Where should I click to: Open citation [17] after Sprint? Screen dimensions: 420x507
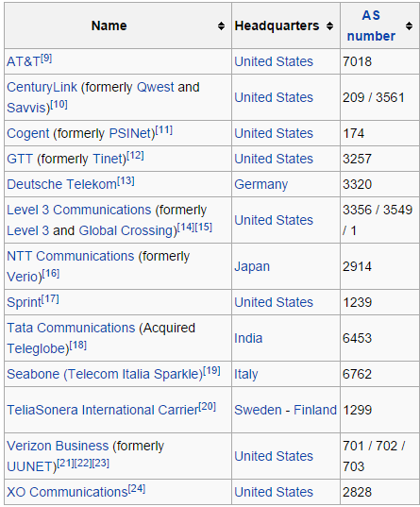tap(50, 299)
